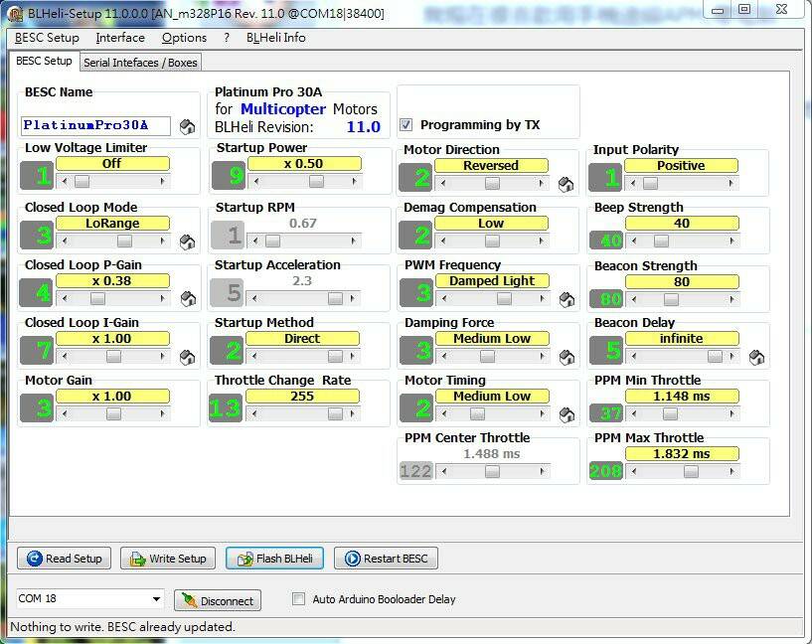This screenshot has height=644, width=812.
Task: Click right arrow of Demag Compensation slider
Action: tap(542, 241)
